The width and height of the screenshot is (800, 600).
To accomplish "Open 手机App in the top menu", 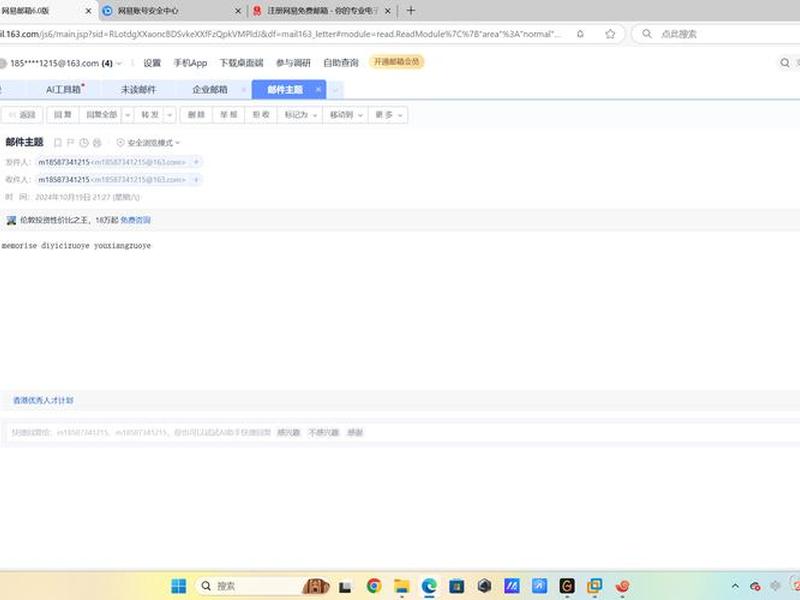I will 190,63.
